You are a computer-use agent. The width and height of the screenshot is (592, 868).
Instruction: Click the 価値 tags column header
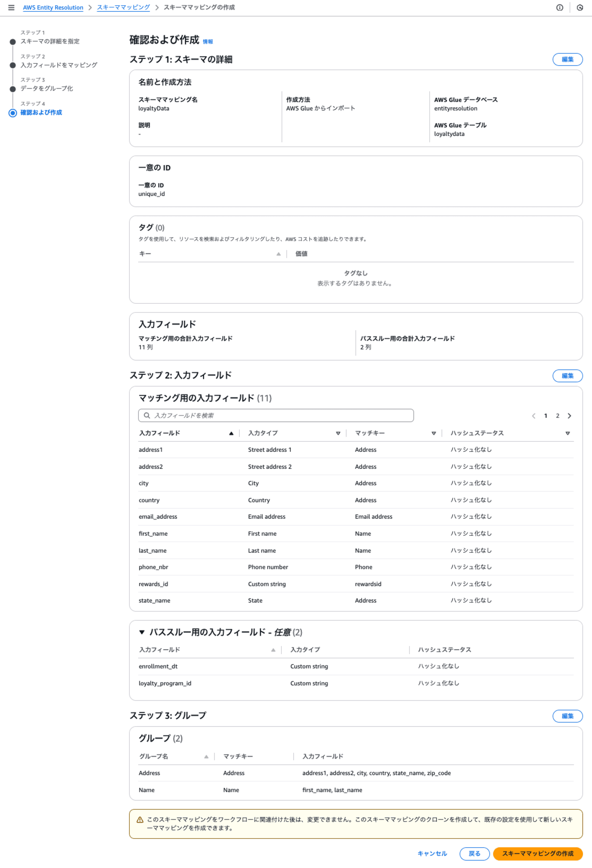[301, 254]
